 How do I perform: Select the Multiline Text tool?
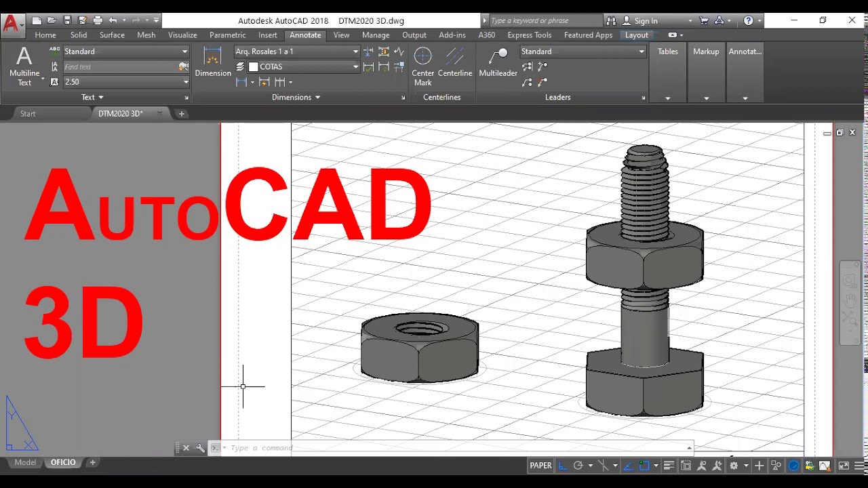(x=24, y=66)
